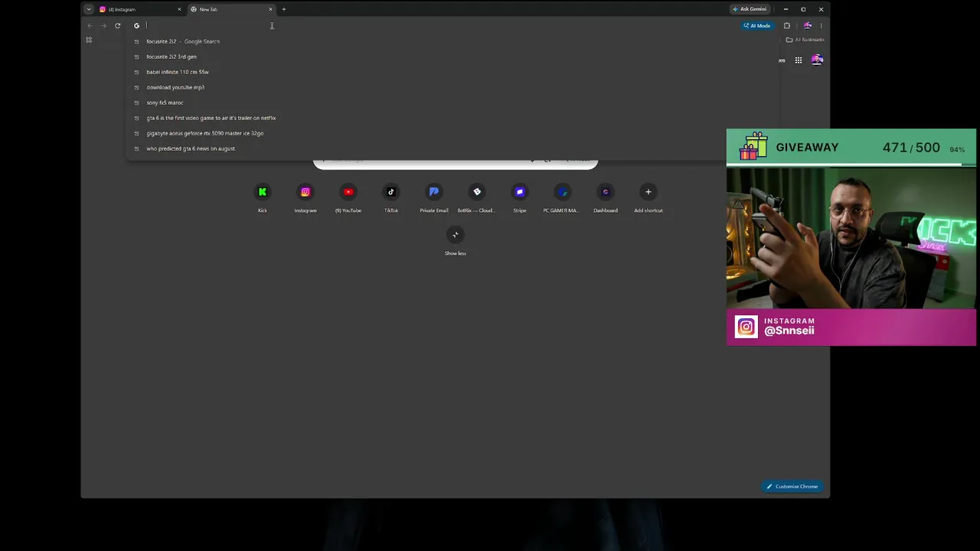980x551 pixels.
Task: Switch to AI Mode
Action: click(x=756, y=25)
